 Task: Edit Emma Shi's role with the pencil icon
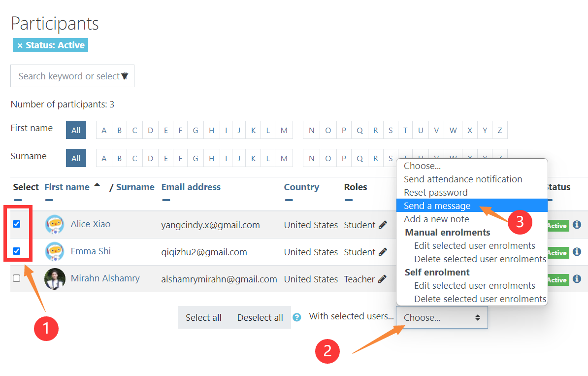[x=383, y=252]
